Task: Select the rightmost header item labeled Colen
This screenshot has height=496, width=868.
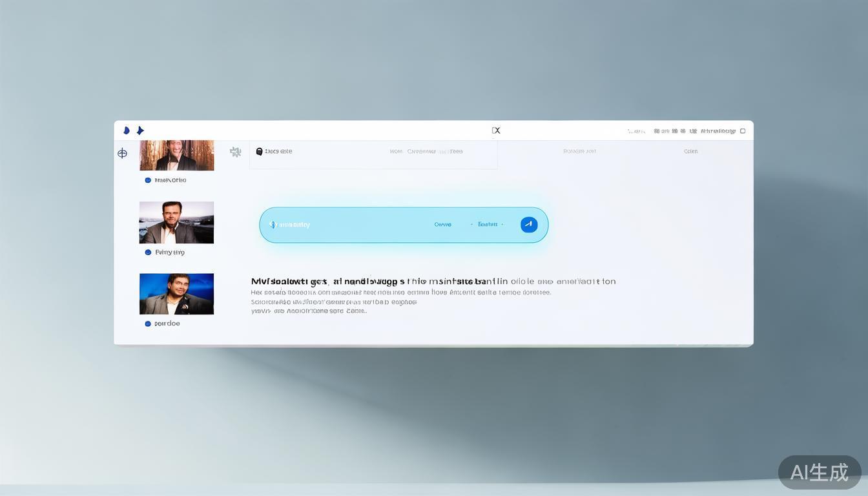Action: click(690, 152)
